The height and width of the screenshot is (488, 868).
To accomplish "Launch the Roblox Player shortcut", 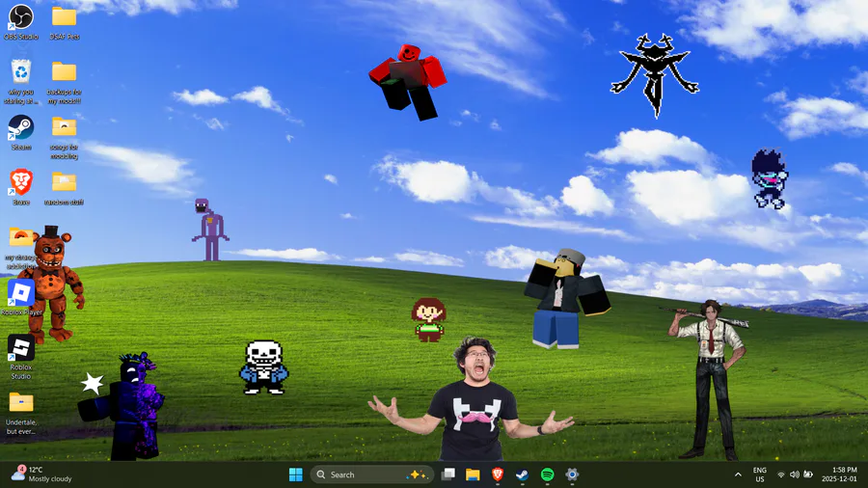I will (x=21, y=297).
